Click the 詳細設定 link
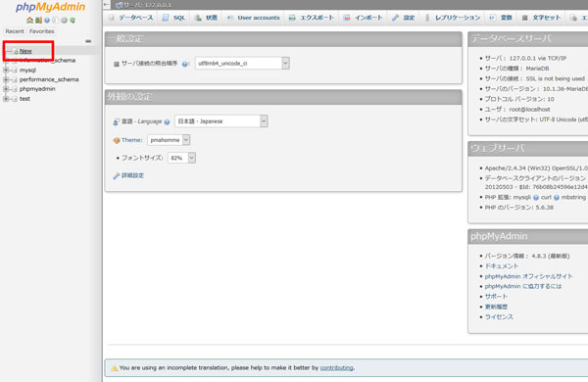Screen dimensions: 588x382 click(x=132, y=175)
